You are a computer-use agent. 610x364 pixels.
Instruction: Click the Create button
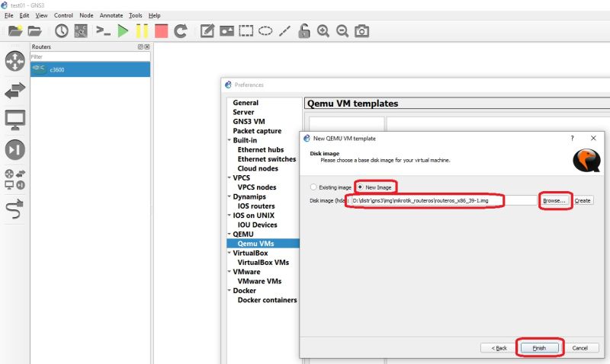point(583,200)
